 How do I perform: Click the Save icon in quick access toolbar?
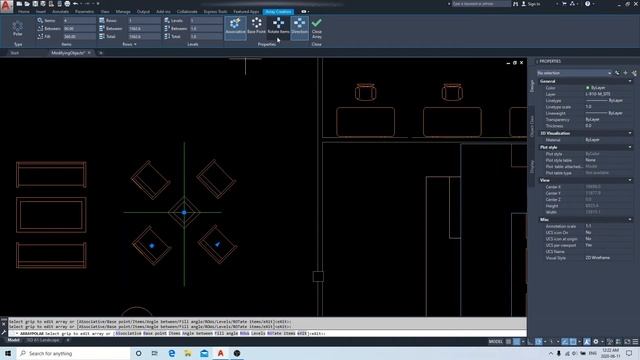[x=35, y=4]
